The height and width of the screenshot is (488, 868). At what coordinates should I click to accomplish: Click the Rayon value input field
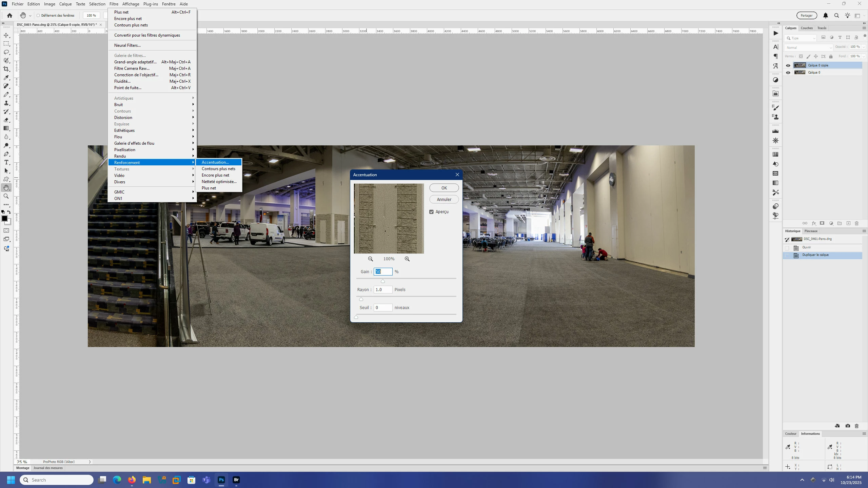click(x=383, y=290)
